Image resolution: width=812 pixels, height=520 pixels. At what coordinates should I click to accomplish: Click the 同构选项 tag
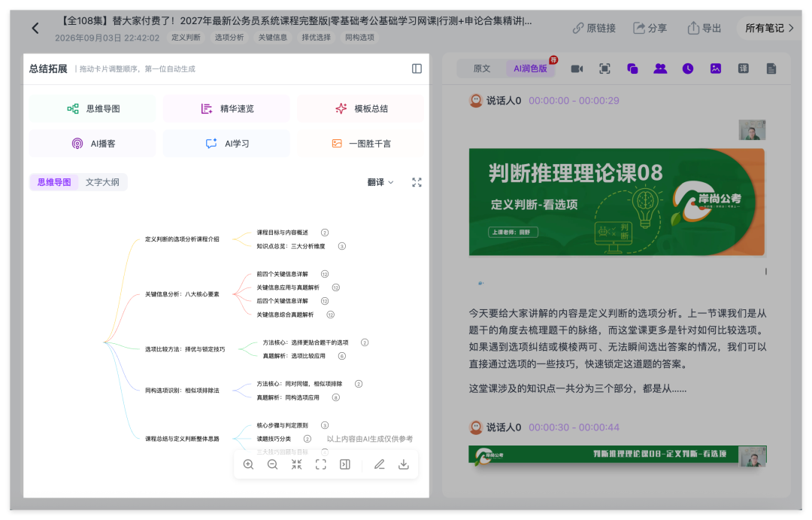click(x=360, y=38)
